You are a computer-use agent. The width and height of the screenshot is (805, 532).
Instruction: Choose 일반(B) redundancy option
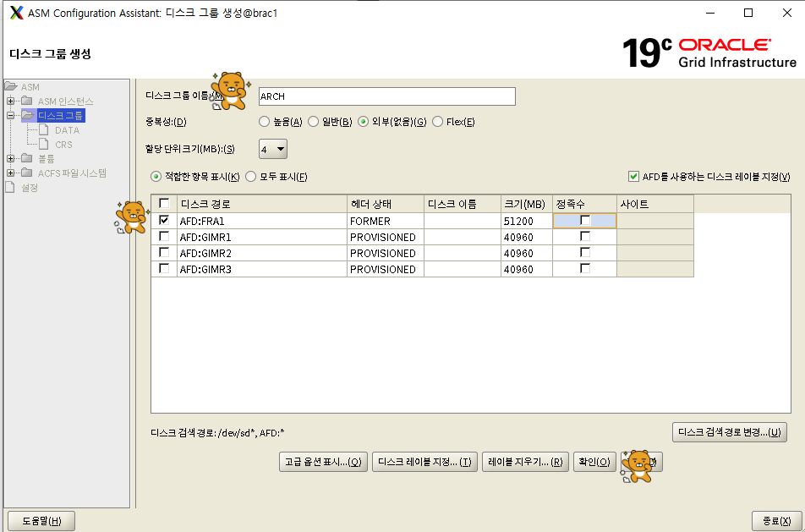[313, 122]
